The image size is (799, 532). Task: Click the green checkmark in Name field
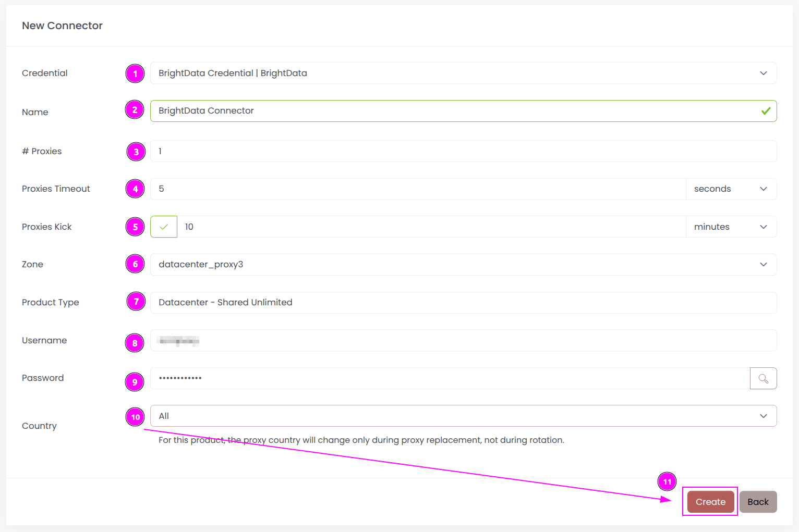pyautogui.click(x=766, y=111)
